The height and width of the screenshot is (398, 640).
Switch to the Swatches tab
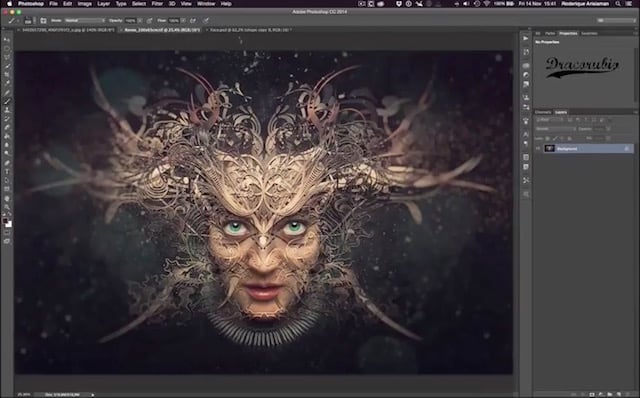[589, 33]
